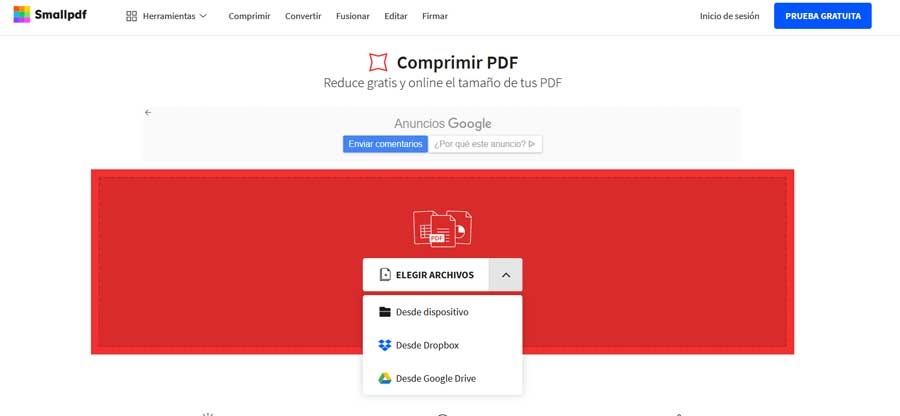The height and width of the screenshot is (416, 900).
Task: Click the Dropbox logo icon
Action: pyautogui.click(x=385, y=345)
